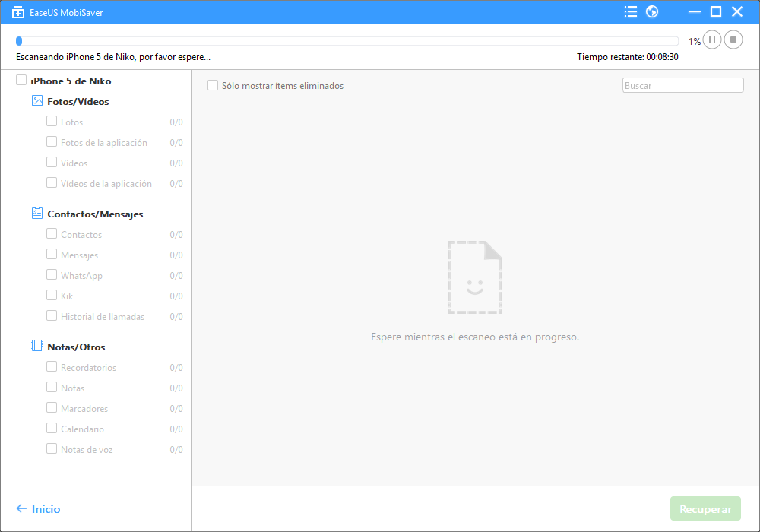760x532 pixels.
Task: Click the scan progress bar
Action: point(347,41)
